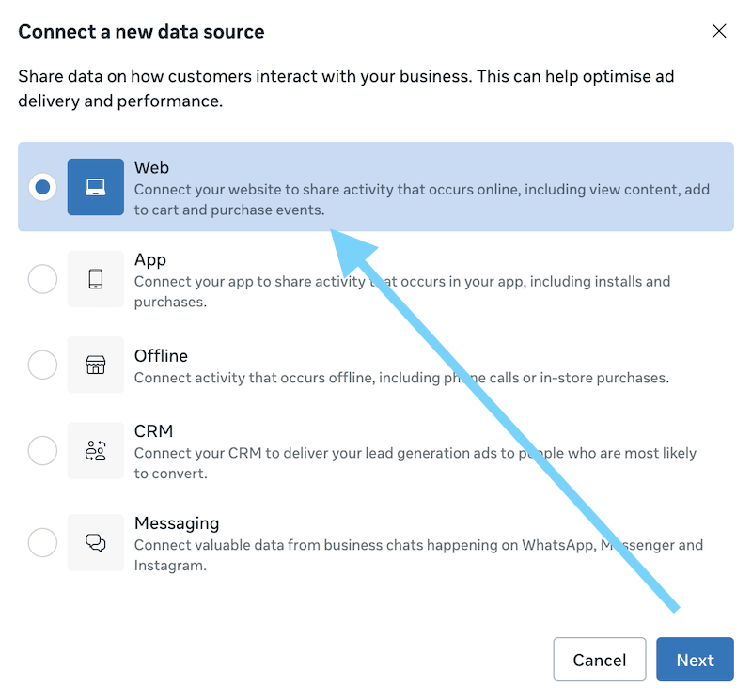Click the Web laptop icon
Screen dimensions: 752x700
coord(96,187)
